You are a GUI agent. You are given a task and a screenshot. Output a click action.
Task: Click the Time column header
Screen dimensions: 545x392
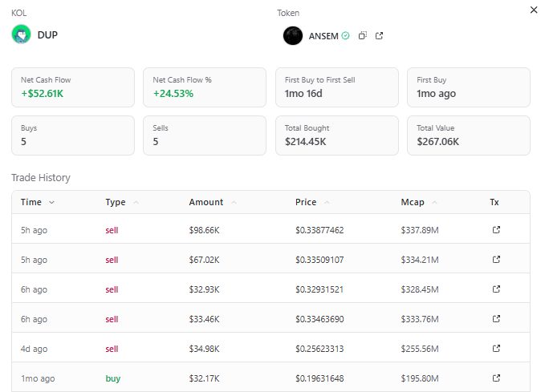(31, 202)
